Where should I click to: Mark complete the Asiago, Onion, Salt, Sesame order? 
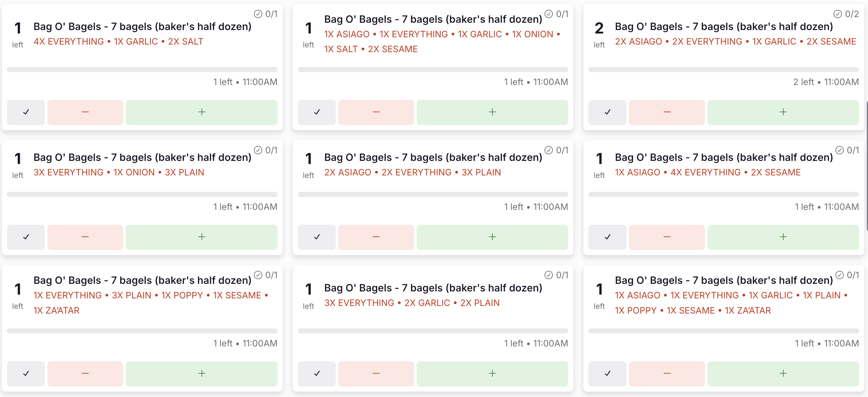[317, 112]
